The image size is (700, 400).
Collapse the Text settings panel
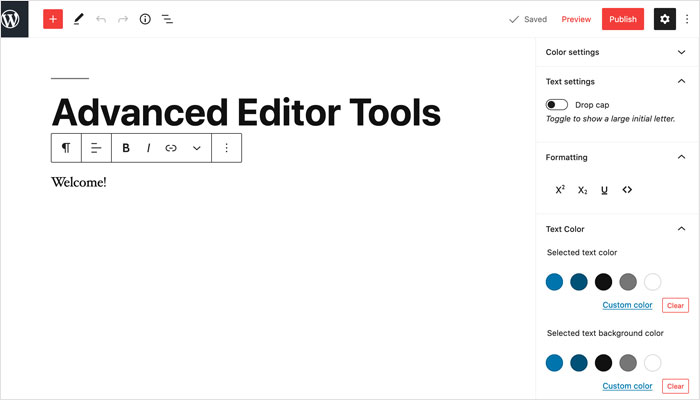(x=681, y=81)
